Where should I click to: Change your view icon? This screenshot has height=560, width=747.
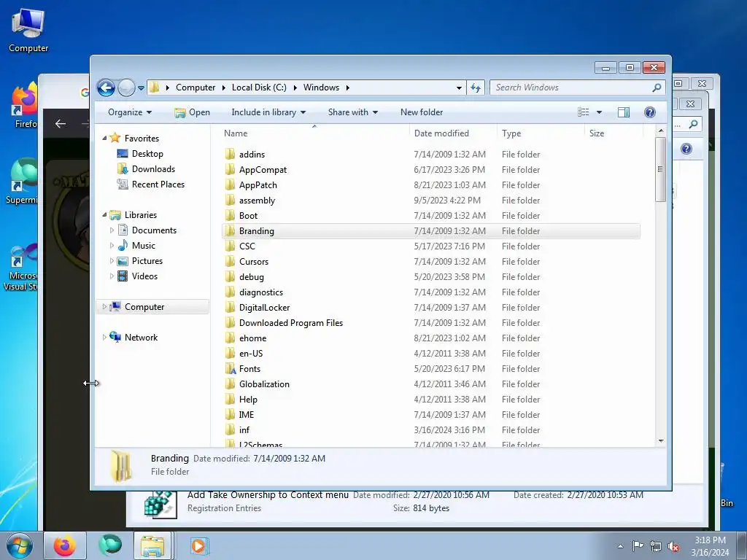(583, 112)
